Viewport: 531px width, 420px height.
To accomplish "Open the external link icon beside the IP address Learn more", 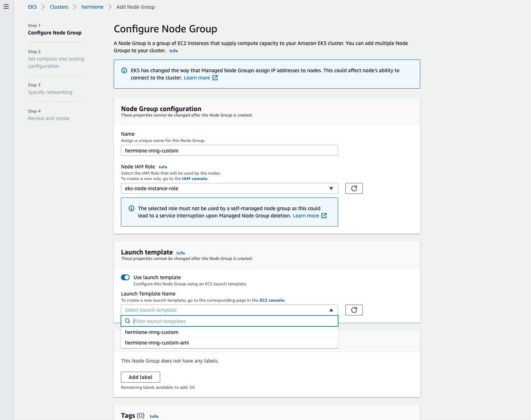I will point(215,78).
